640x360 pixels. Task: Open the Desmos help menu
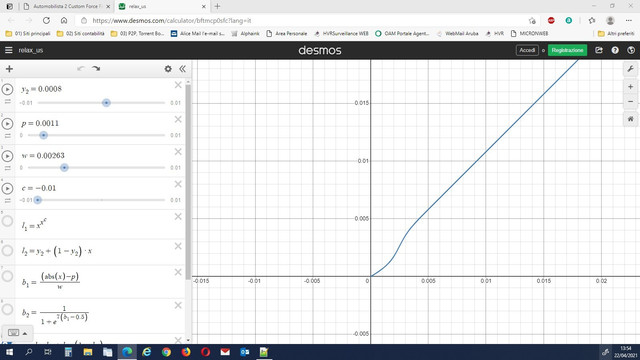tap(615, 50)
